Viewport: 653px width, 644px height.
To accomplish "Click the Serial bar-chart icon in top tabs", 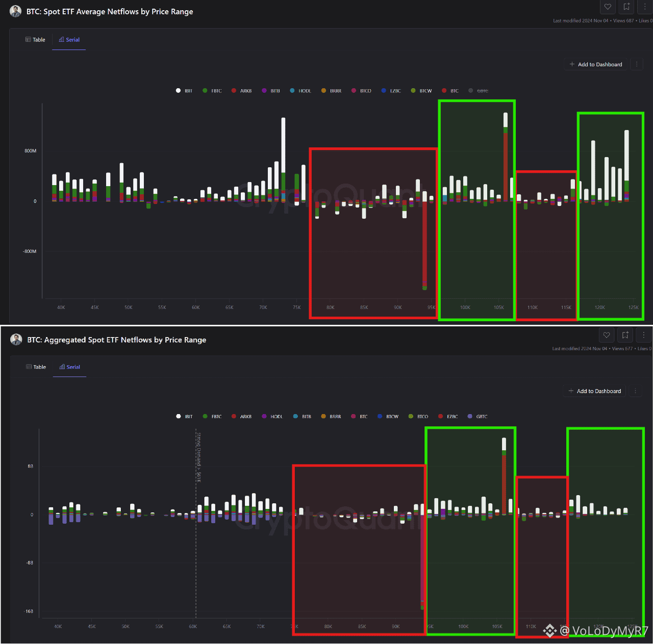I will coord(61,40).
